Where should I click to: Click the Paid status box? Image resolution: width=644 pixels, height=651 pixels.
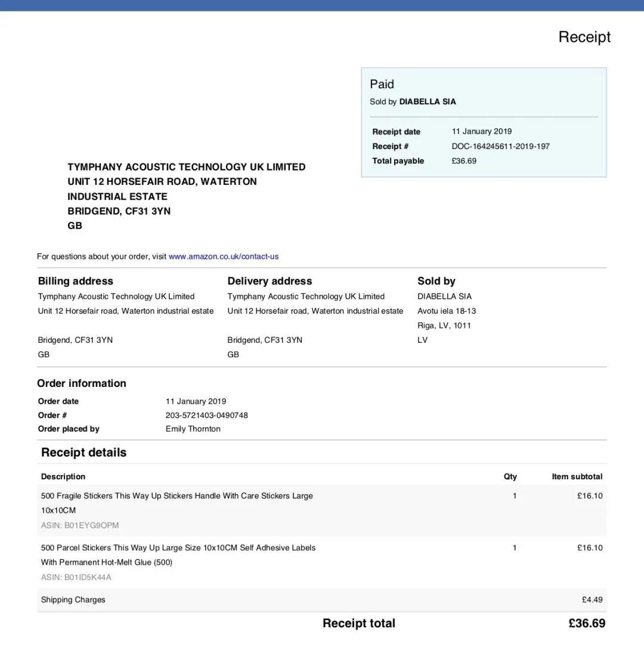click(382, 84)
